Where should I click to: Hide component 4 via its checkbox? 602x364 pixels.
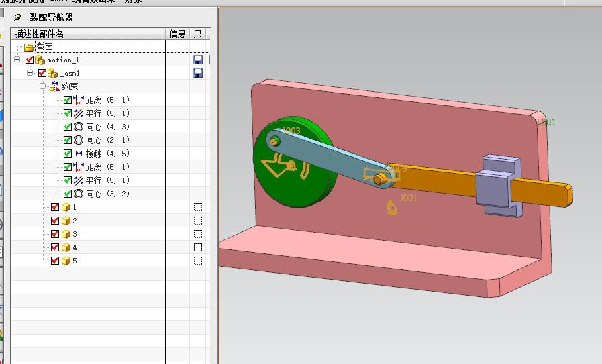pos(55,247)
